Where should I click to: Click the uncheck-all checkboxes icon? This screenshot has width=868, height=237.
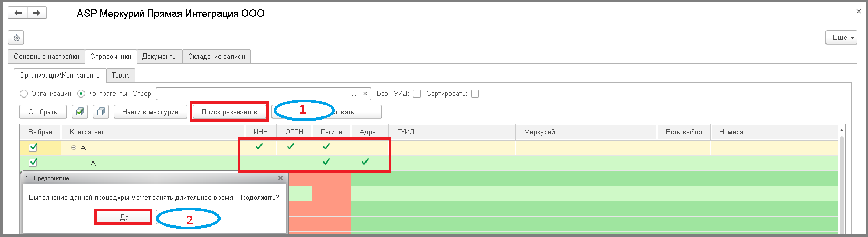click(x=101, y=112)
